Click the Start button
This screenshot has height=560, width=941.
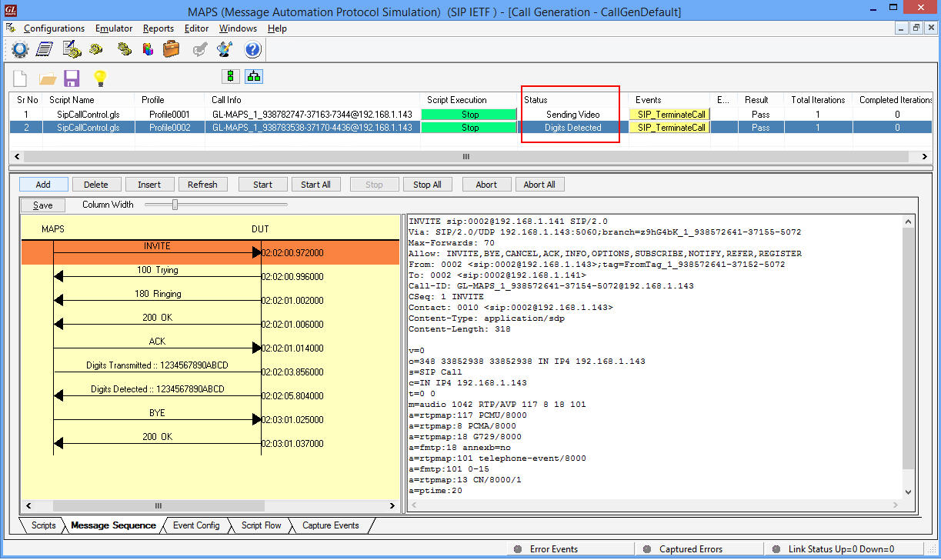tap(263, 185)
